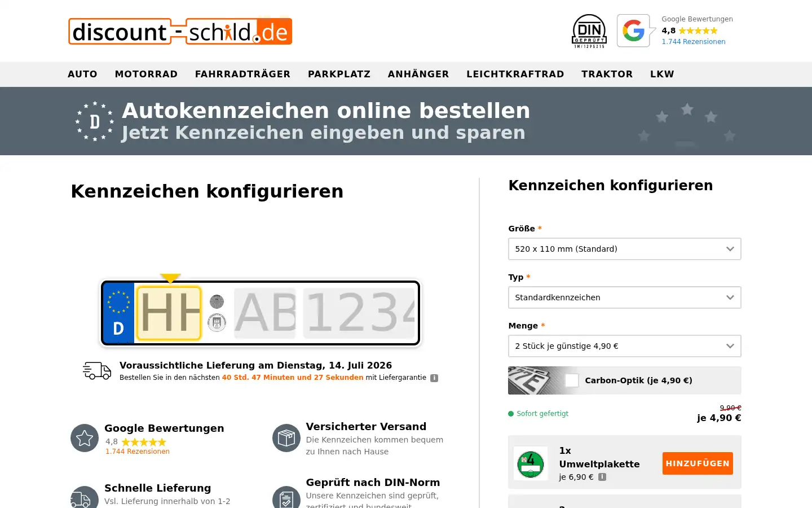This screenshot has width=812, height=508.
Task: Click the je 4,90 € price text
Action: click(x=719, y=418)
